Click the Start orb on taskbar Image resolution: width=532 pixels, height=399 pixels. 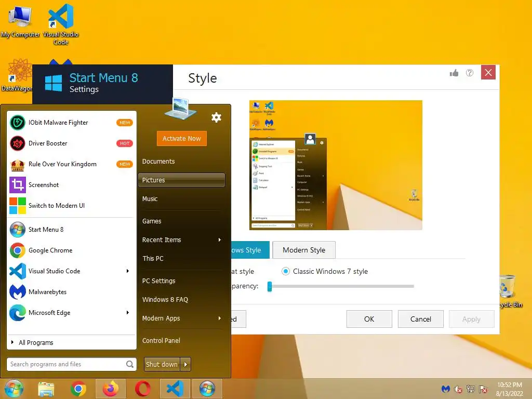14,389
